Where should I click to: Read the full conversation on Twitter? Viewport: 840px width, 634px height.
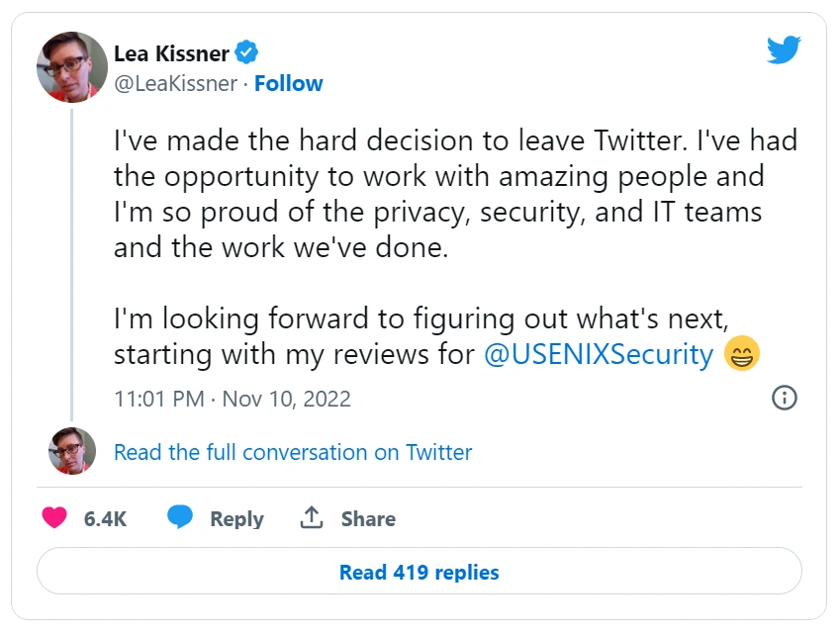tap(293, 452)
